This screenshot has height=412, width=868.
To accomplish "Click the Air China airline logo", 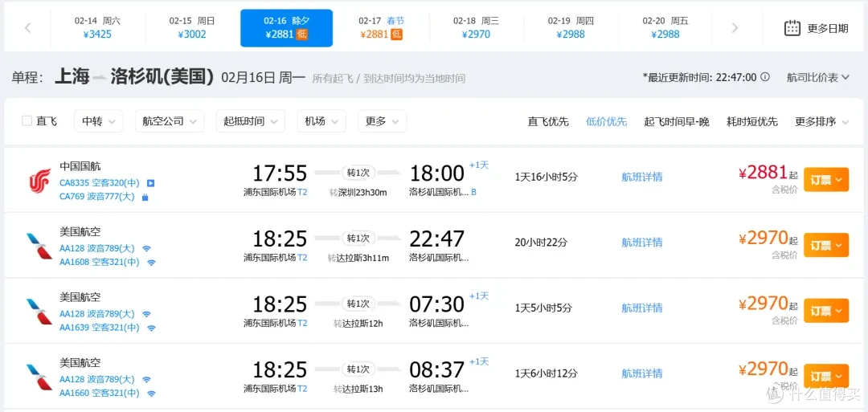I will [x=40, y=181].
